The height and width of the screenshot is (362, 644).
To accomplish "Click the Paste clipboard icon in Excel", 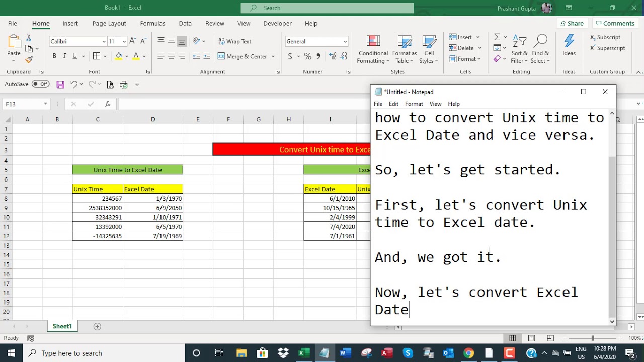I will [x=14, y=43].
